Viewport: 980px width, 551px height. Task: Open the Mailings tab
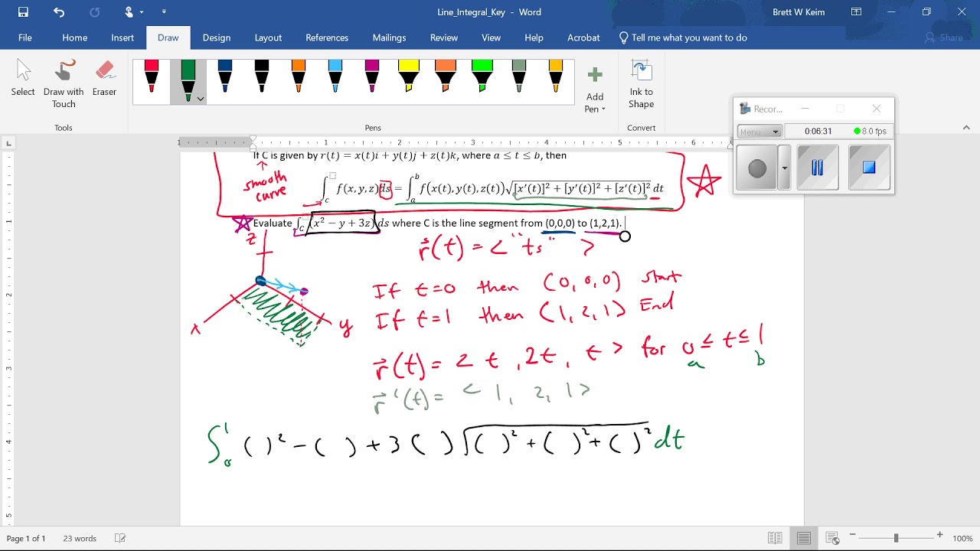click(x=389, y=37)
